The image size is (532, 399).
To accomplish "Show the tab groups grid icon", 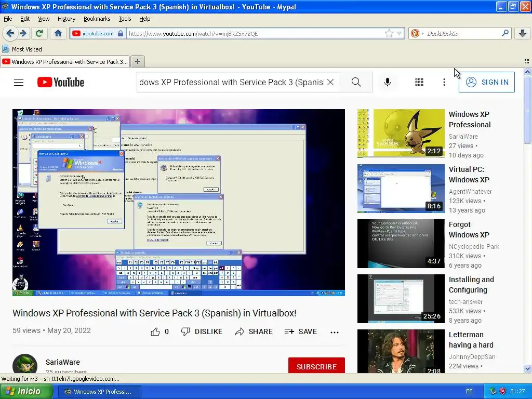I will click(527, 61).
